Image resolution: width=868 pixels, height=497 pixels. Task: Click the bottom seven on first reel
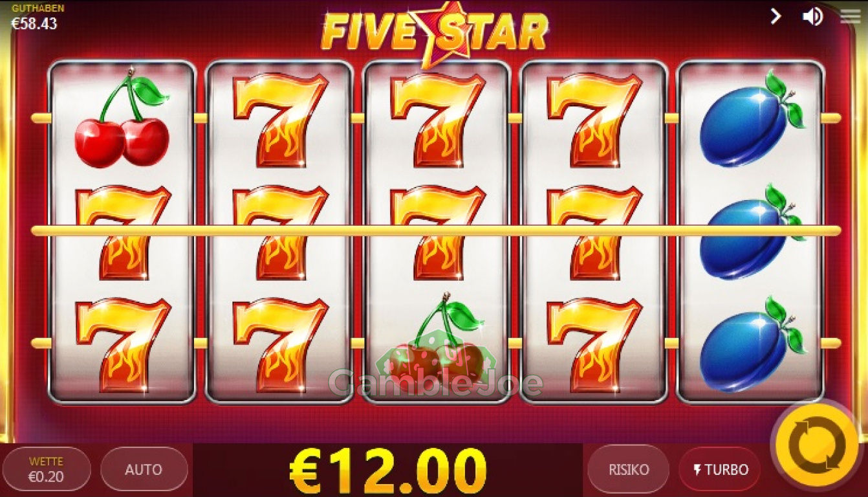pyautogui.click(x=123, y=345)
